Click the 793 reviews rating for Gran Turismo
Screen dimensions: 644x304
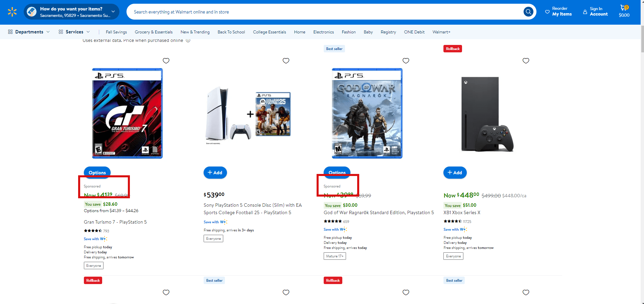97,231
